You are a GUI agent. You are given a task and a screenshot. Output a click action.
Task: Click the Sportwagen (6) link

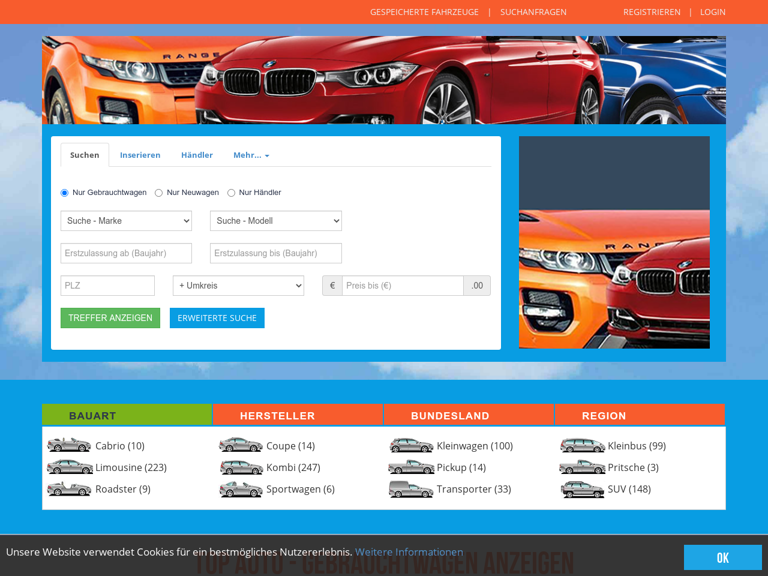[x=300, y=489]
